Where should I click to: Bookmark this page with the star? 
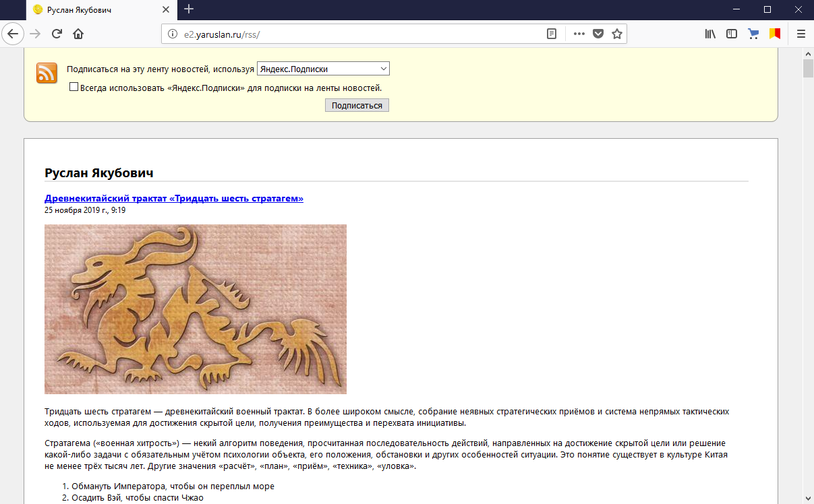click(x=616, y=34)
